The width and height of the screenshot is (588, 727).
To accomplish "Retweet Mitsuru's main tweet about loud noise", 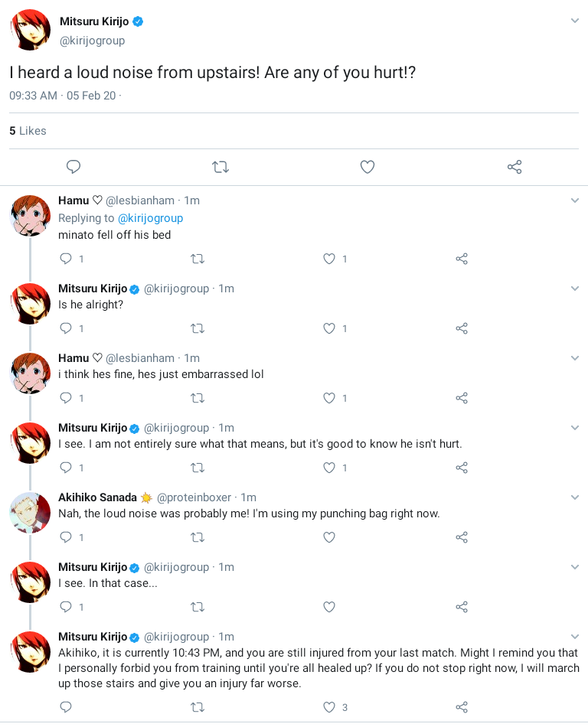I will click(220, 167).
